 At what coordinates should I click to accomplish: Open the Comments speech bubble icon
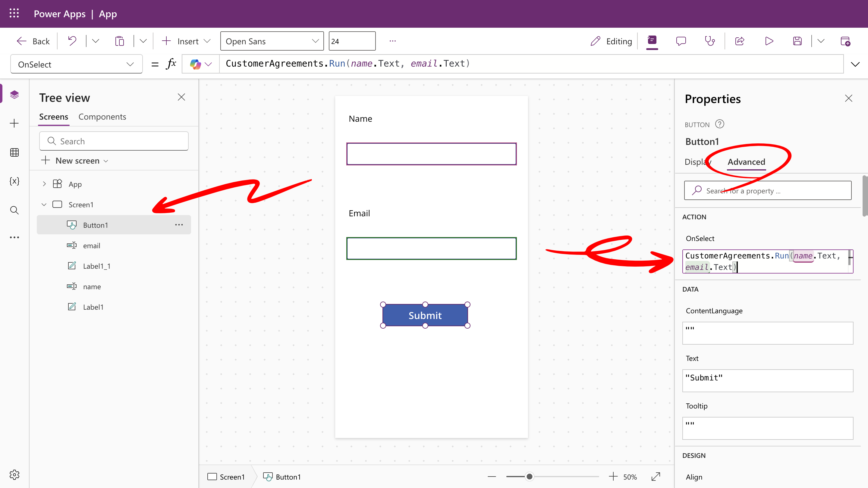coord(681,41)
